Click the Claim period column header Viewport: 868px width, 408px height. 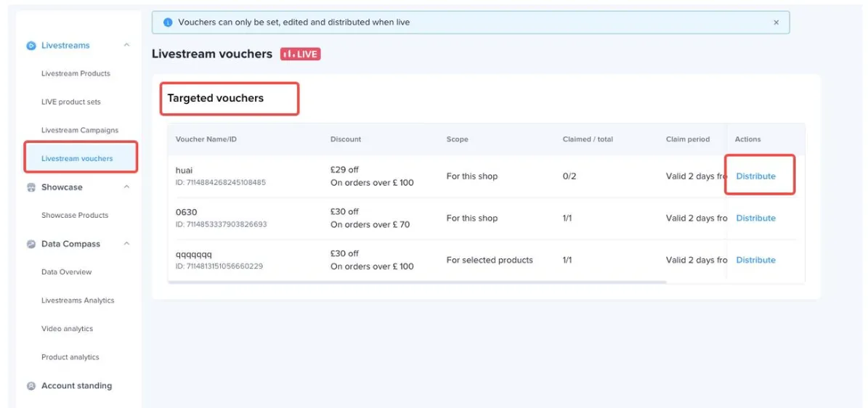pos(688,139)
